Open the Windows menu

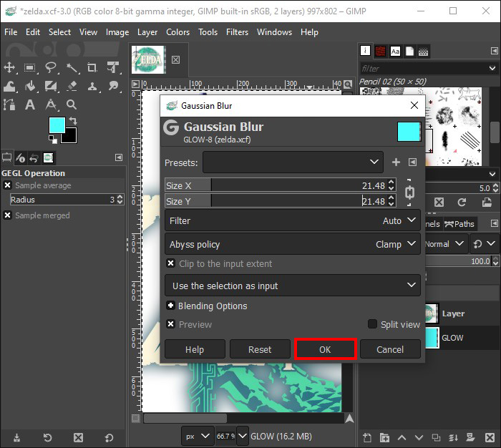(x=274, y=32)
